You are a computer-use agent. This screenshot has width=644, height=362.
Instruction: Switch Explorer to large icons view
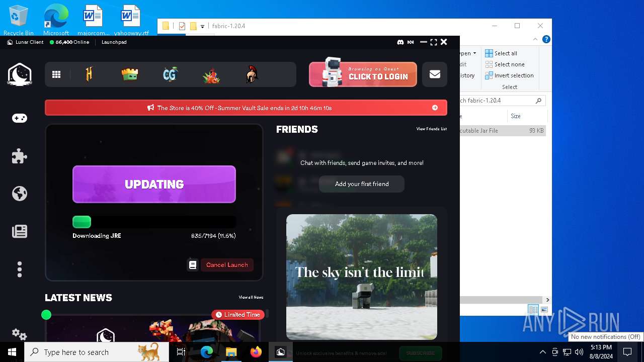pyautogui.click(x=544, y=310)
